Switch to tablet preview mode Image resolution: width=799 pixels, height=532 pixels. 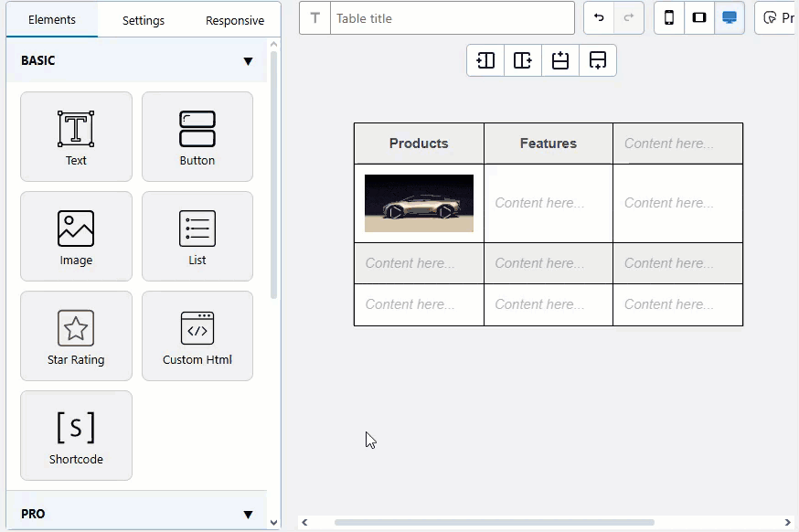click(x=699, y=17)
